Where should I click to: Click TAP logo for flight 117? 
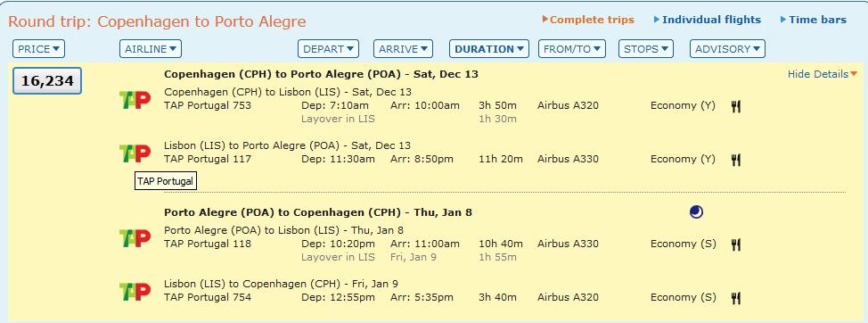pos(135,153)
